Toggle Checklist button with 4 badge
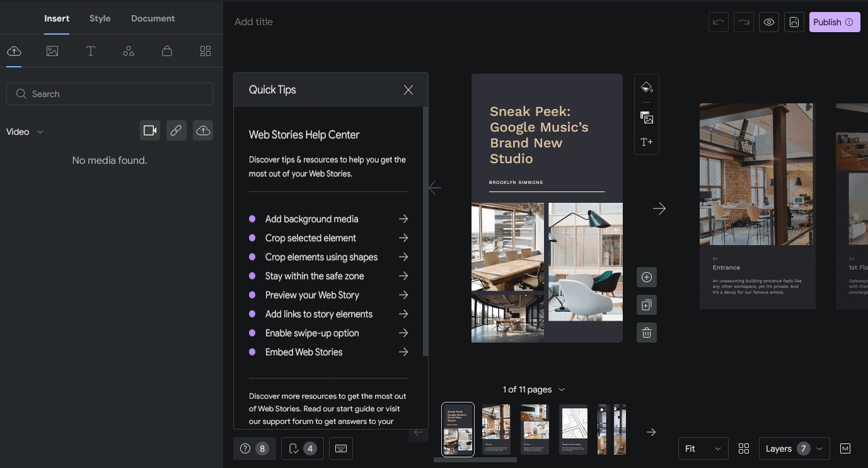 pyautogui.click(x=303, y=448)
